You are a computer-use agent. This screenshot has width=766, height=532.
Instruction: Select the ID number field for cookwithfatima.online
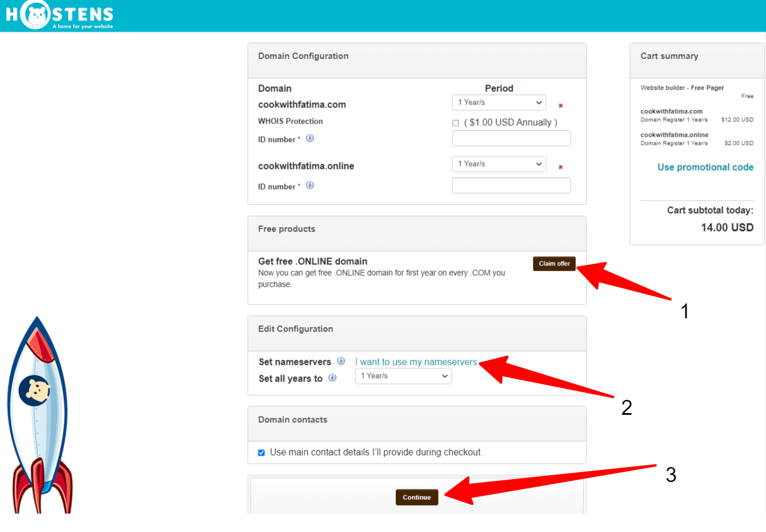point(511,185)
